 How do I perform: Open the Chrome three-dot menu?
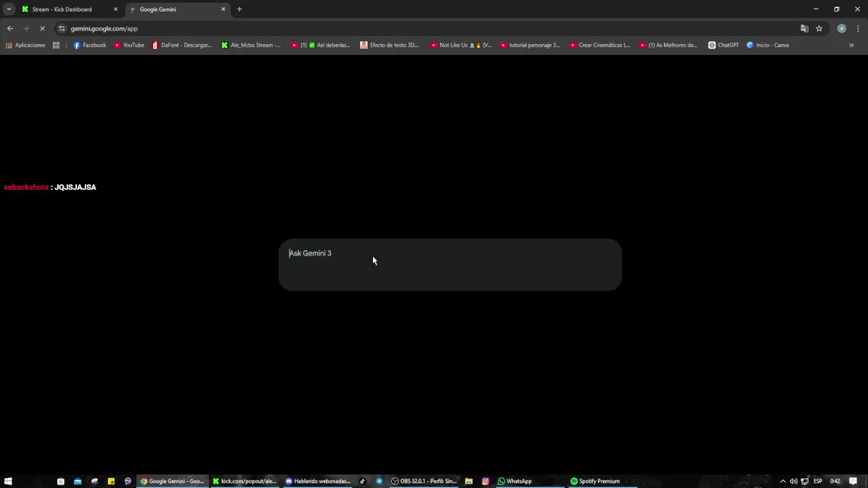tap(858, 28)
